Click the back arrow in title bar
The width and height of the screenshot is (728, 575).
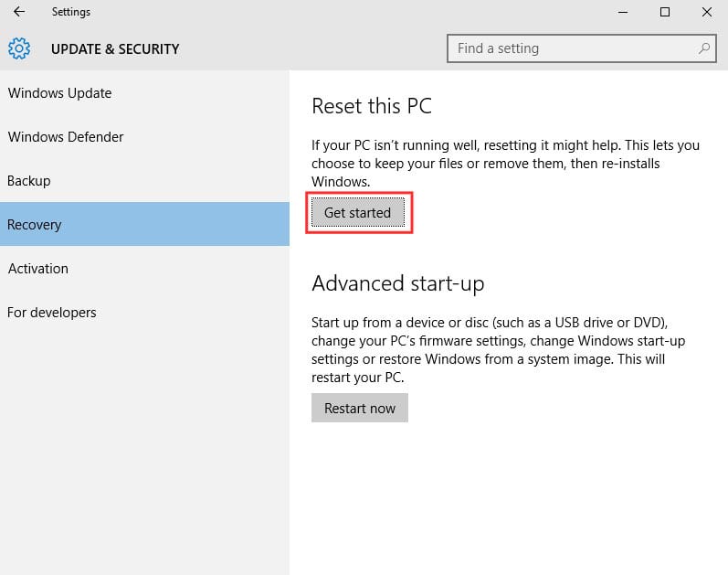(18, 13)
